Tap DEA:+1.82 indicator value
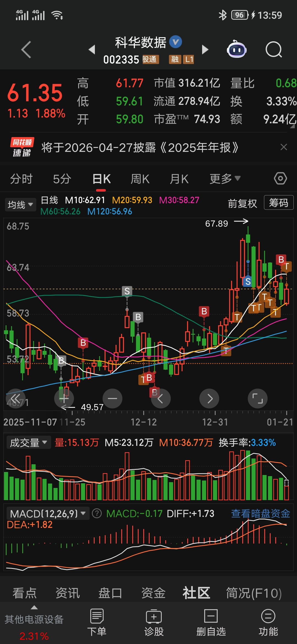This screenshot has width=297, height=644. (x=30, y=525)
